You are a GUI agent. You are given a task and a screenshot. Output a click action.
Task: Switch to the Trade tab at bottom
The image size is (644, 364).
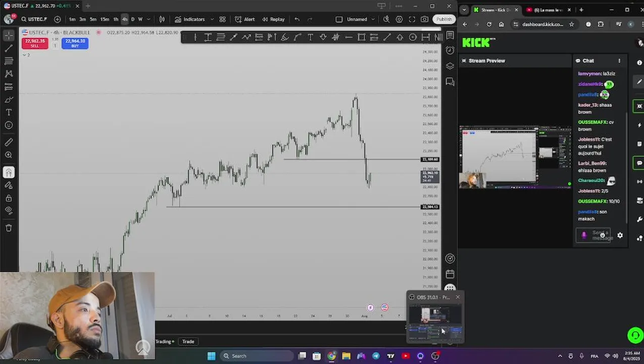pyautogui.click(x=188, y=341)
